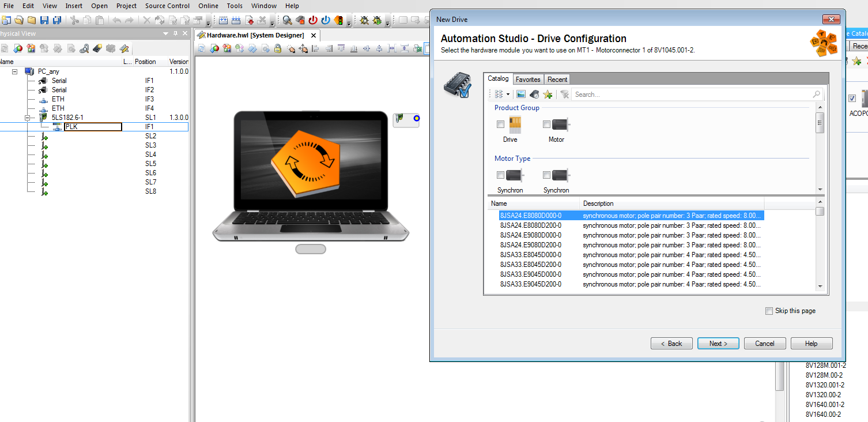Click the Cut scissors toolbar icon
Screen dimensions: 868x422
tap(74, 20)
